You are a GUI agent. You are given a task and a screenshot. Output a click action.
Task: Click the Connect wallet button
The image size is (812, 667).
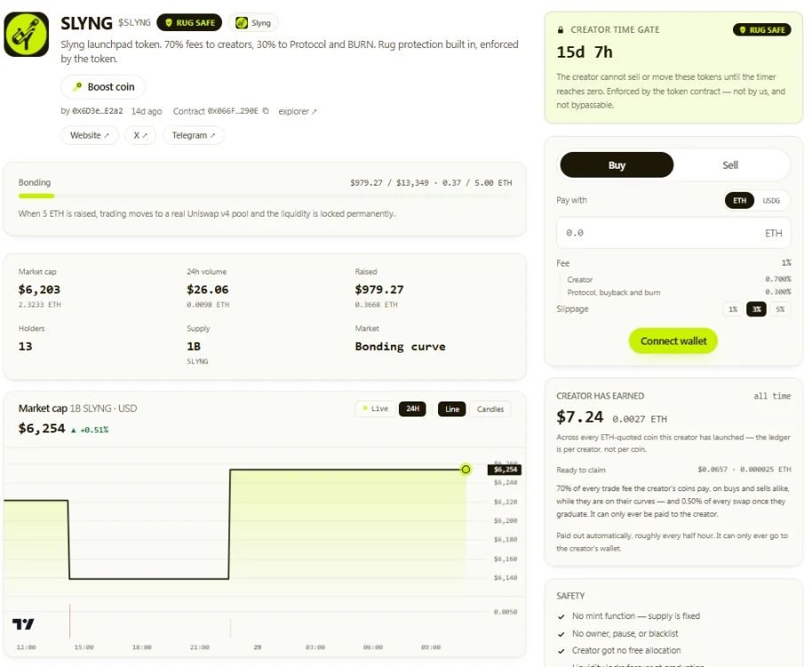click(x=673, y=341)
